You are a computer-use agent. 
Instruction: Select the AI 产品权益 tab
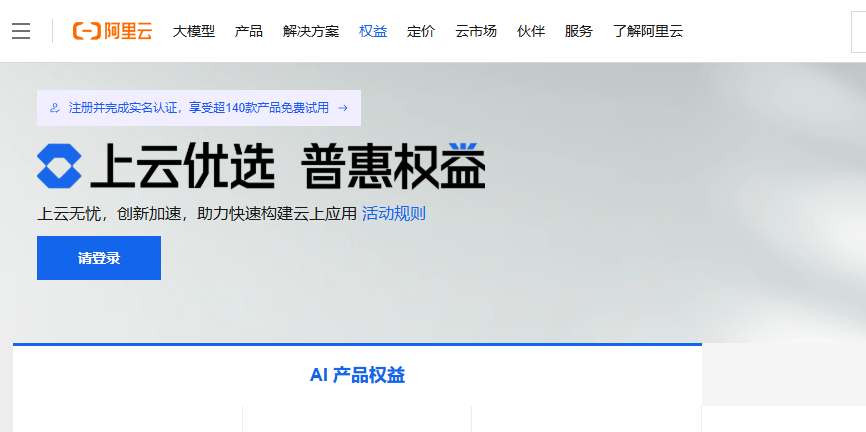coord(357,375)
